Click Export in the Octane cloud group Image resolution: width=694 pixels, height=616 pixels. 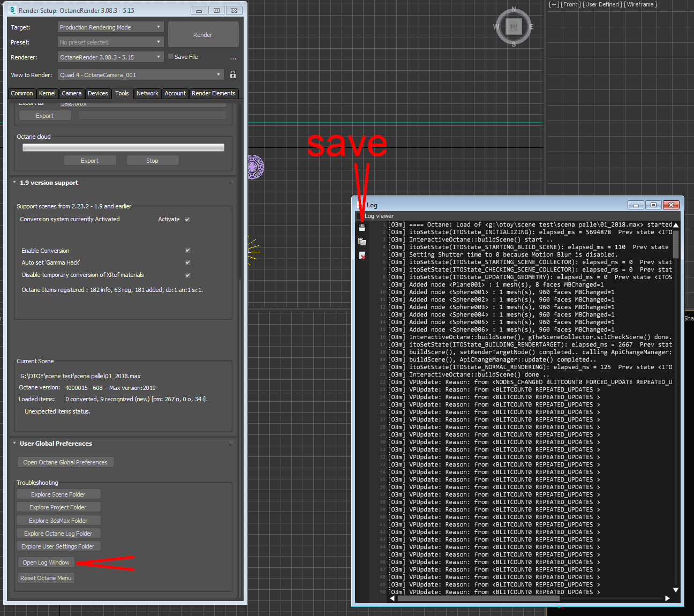click(90, 161)
